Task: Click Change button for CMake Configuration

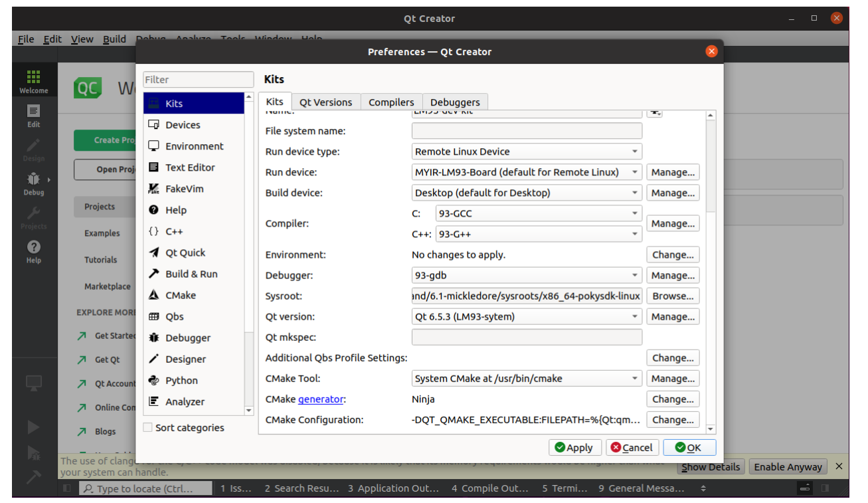Action: click(673, 419)
